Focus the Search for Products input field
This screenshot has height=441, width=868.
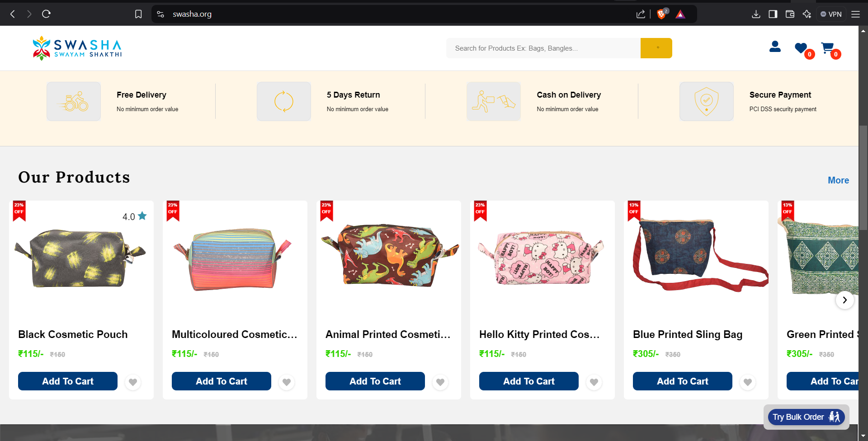(543, 48)
